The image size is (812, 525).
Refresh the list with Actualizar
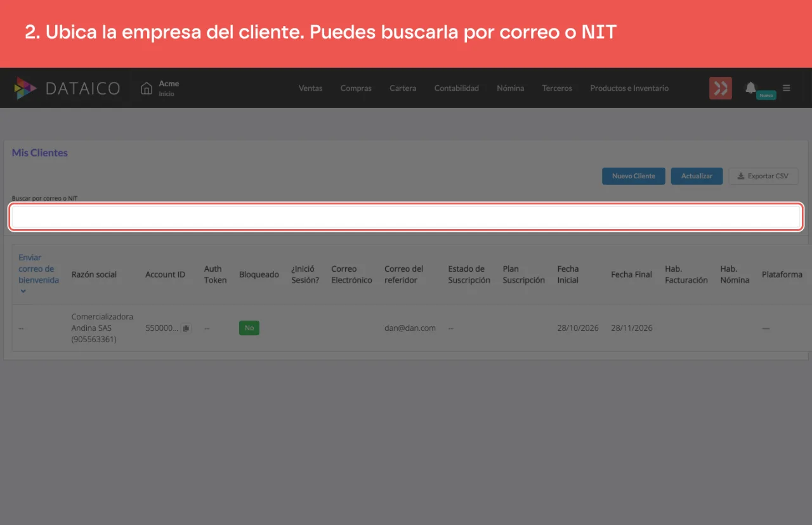coord(697,176)
